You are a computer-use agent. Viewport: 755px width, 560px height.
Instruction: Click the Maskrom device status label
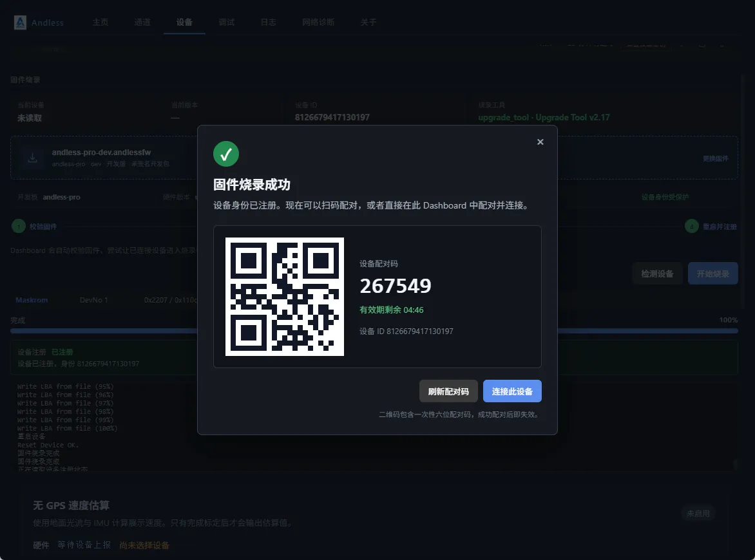tap(32, 300)
